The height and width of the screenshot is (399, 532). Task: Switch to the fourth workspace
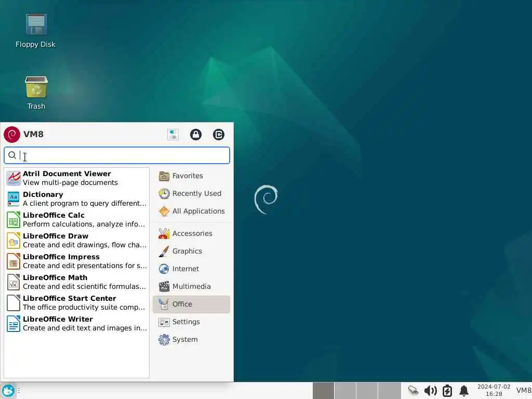click(x=390, y=391)
